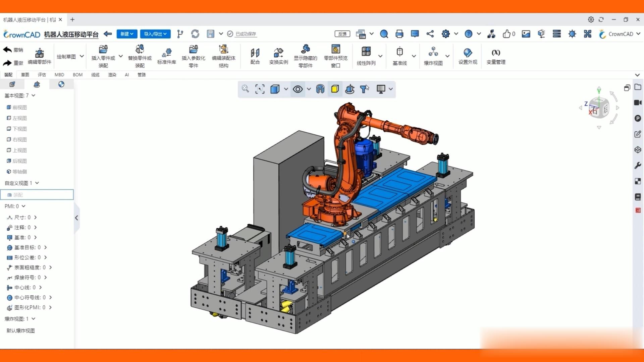The image size is (644, 362).
Task: Select the 等轴侧 view in the list
Action: coord(19,172)
